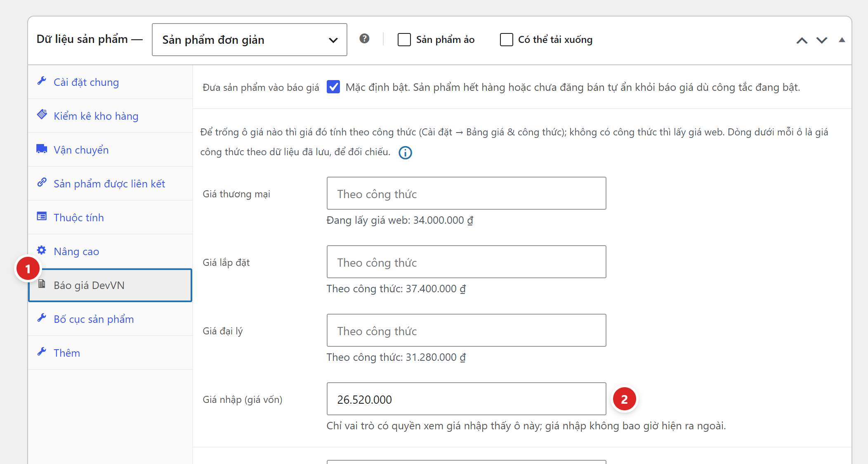Click the truck icon for Vận chuyển

click(x=42, y=149)
